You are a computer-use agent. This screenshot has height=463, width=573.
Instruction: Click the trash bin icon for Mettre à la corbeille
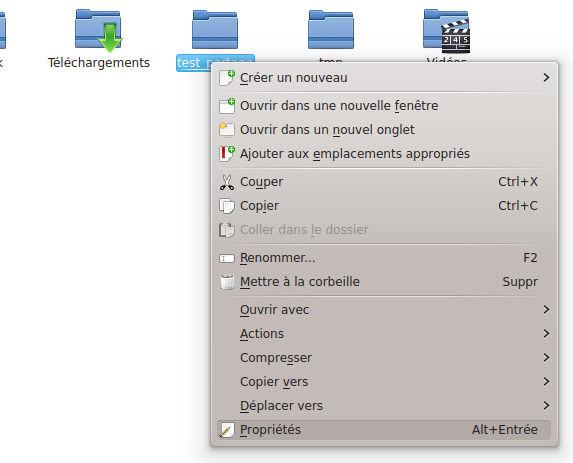(227, 282)
